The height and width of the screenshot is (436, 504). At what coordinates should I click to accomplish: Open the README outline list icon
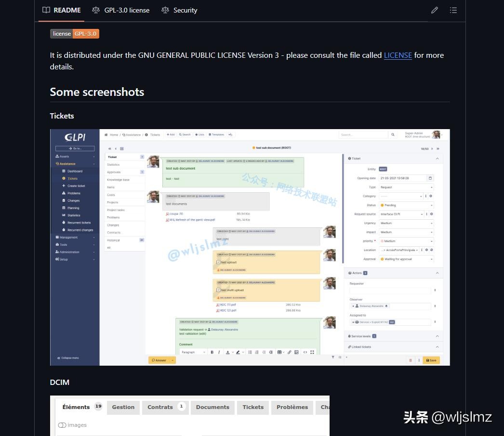pos(453,10)
